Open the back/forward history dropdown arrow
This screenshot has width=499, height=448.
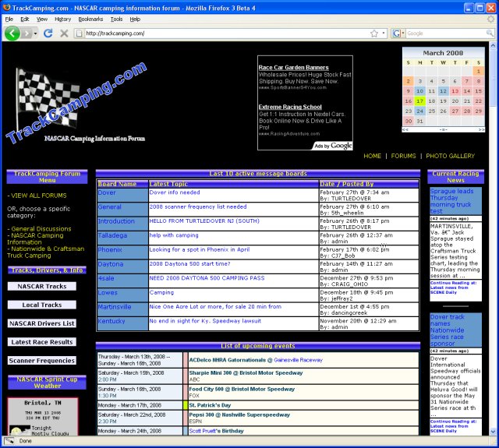(35, 34)
